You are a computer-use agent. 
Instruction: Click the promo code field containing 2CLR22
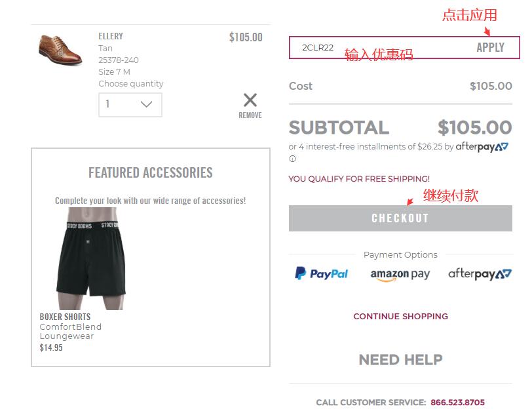click(380, 48)
